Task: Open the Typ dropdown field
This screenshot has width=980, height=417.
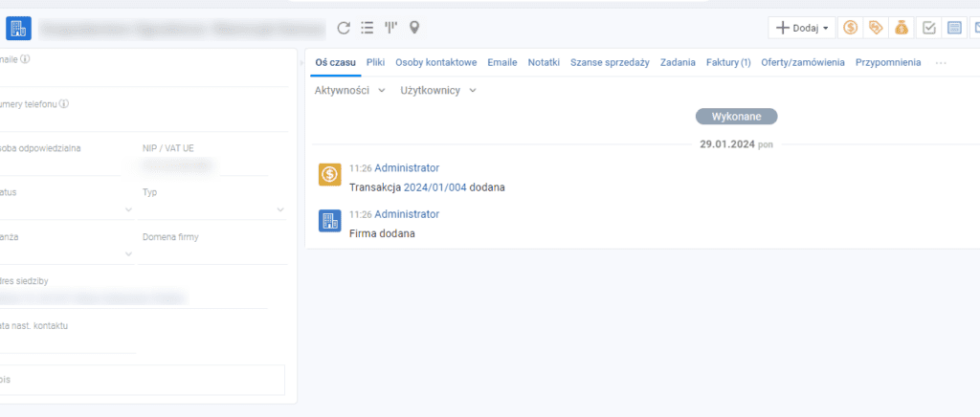Action: pos(213,208)
